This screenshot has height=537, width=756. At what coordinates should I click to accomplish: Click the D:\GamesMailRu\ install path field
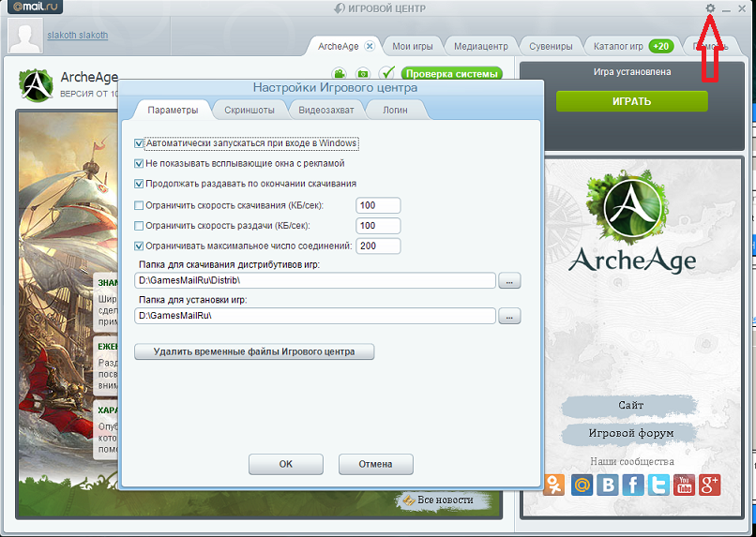[315, 316]
